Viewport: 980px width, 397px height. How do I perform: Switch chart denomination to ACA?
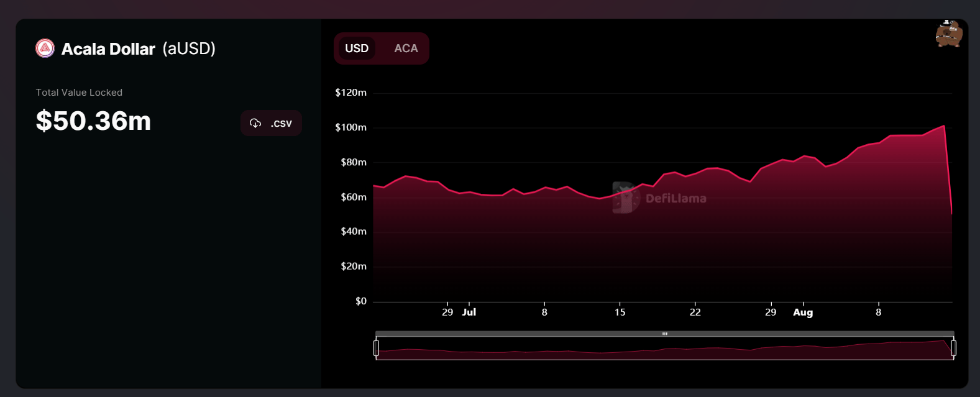click(406, 48)
